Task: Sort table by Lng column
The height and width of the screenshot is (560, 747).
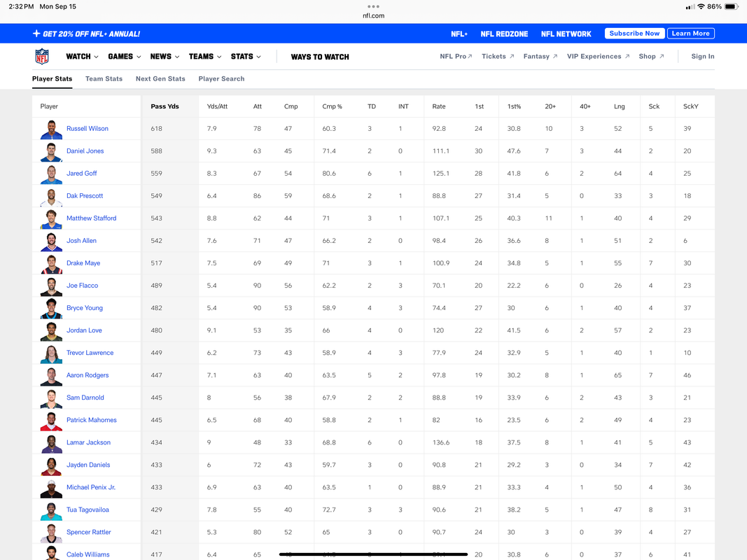Action: [620, 106]
